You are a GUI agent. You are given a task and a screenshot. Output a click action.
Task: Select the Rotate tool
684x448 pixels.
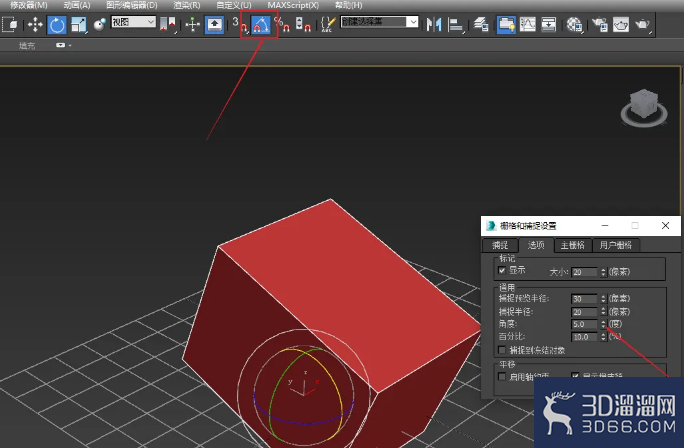[57, 24]
